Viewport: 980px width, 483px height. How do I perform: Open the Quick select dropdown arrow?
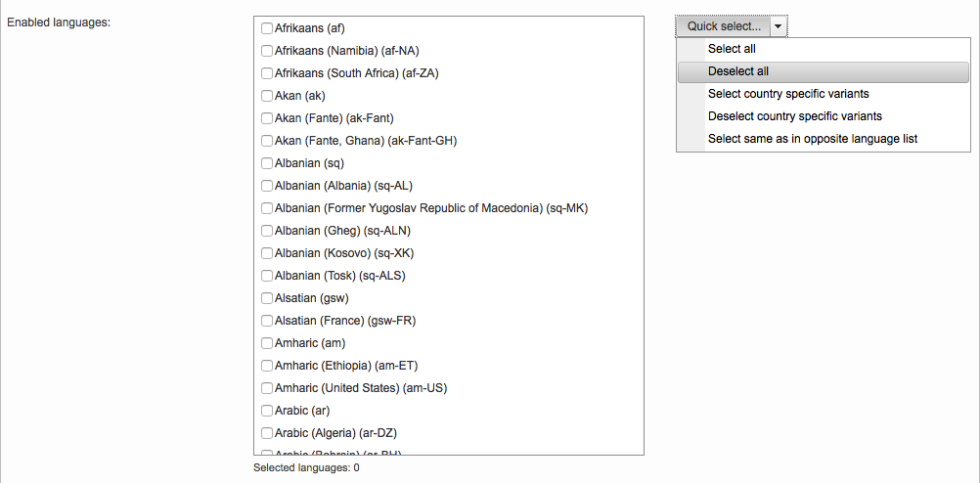778,26
